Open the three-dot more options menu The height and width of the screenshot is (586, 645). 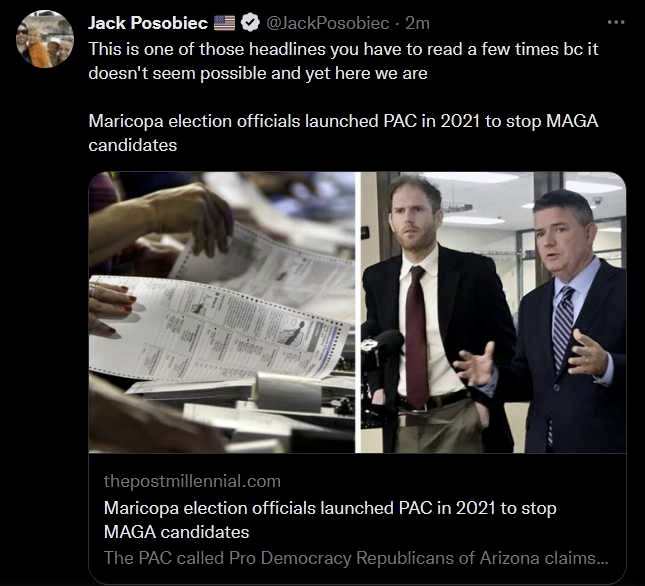[617, 22]
